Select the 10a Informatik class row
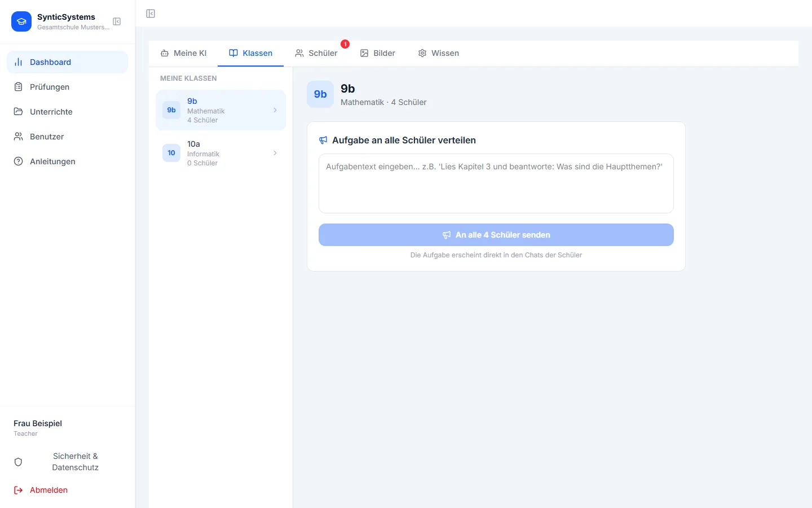The height and width of the screenshot is (508, 812). (x=221, y=153)
